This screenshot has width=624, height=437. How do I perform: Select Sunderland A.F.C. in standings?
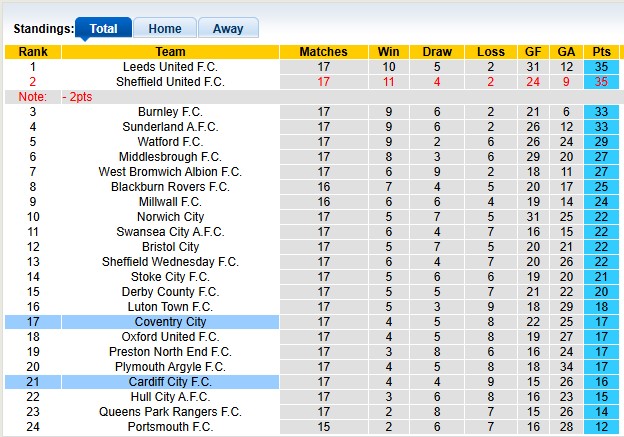pos(170,127)
